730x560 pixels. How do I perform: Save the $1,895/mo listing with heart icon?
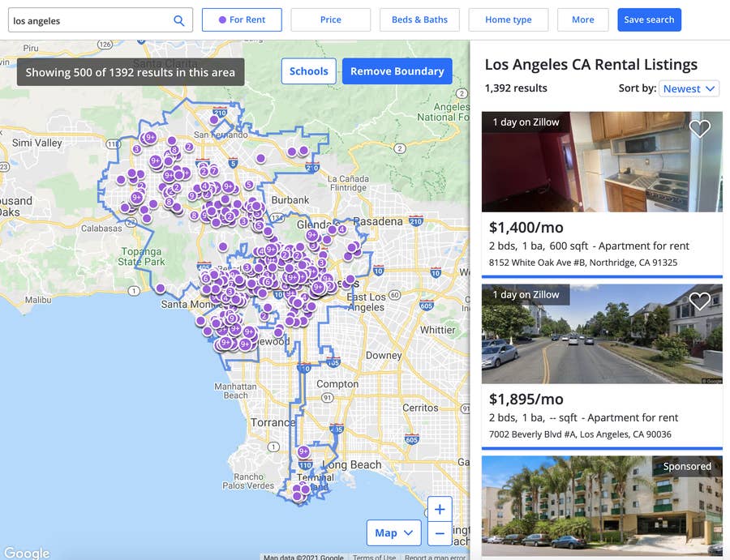coord(699,301)
